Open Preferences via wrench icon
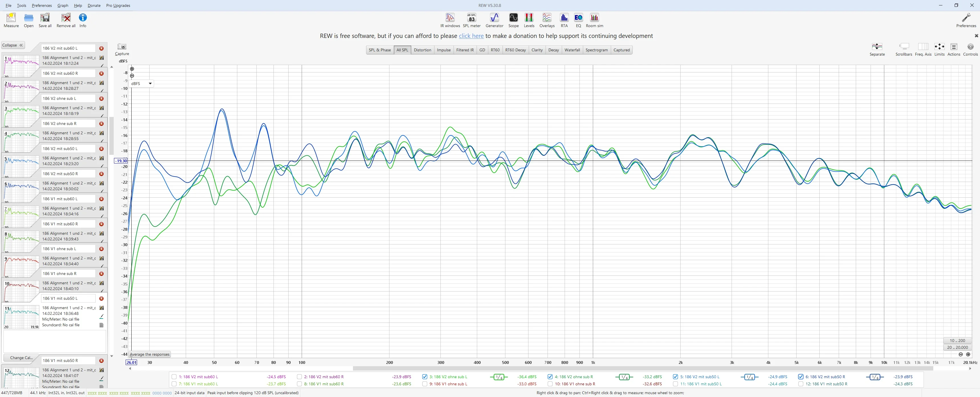The height and width of the screenshot is (397, 980). [966, 20]
